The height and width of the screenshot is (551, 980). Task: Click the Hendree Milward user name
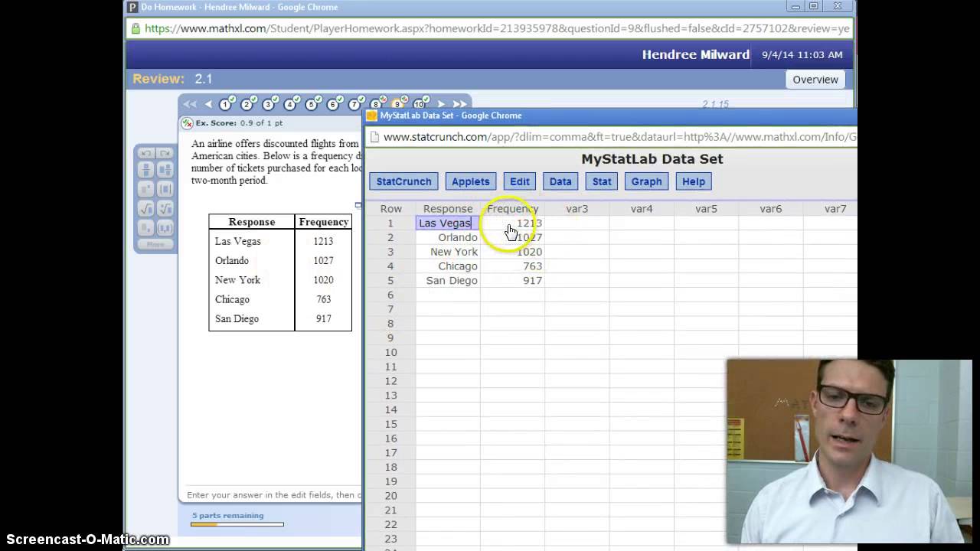pos(696,54)
